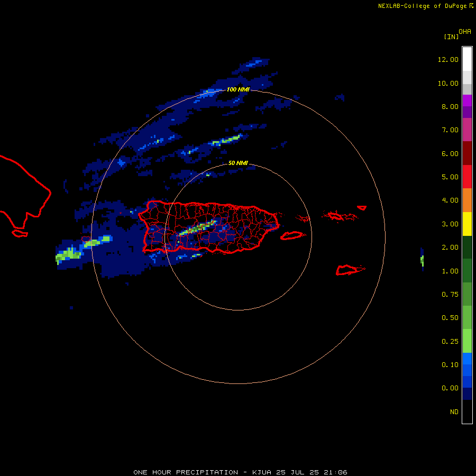
Task: Click the 100 NMI range ring label
Action: click(238, 89)
